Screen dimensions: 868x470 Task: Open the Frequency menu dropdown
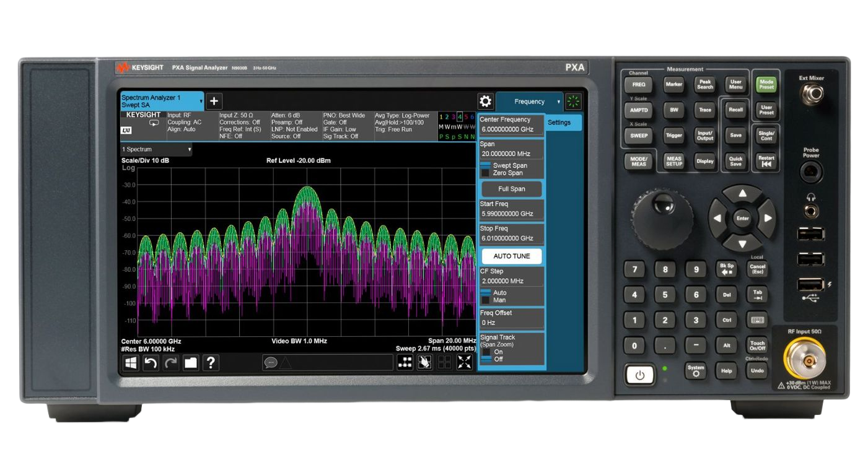pos(530,102)
